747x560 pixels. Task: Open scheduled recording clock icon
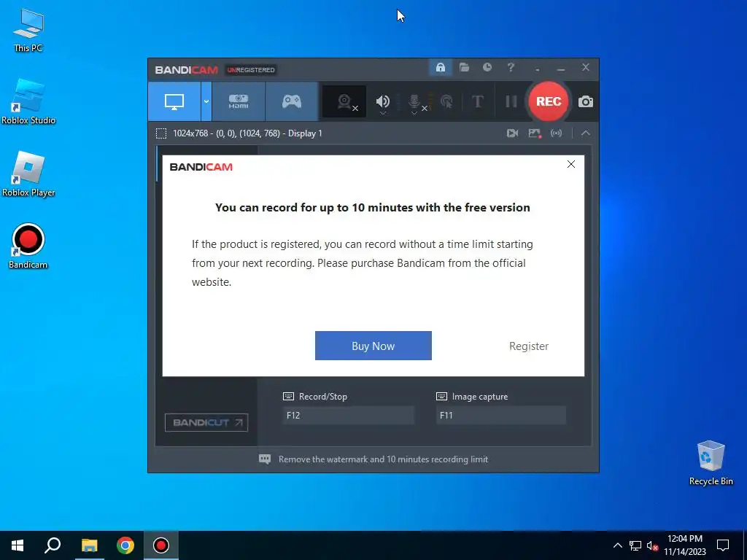pos(487,68)
